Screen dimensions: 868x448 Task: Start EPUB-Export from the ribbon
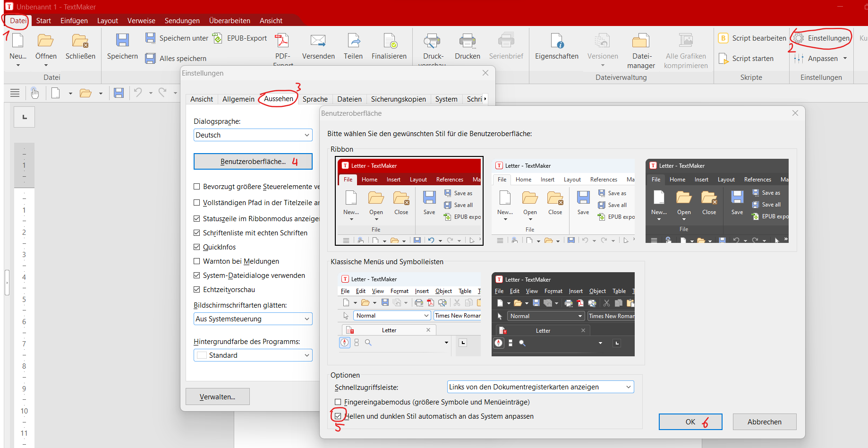coord(239,38)
